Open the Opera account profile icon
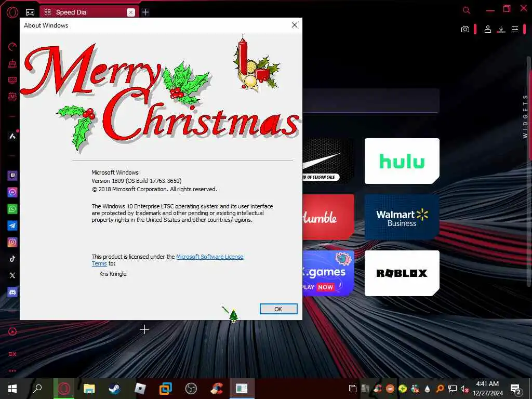532x399 pixels. (487, 30)
